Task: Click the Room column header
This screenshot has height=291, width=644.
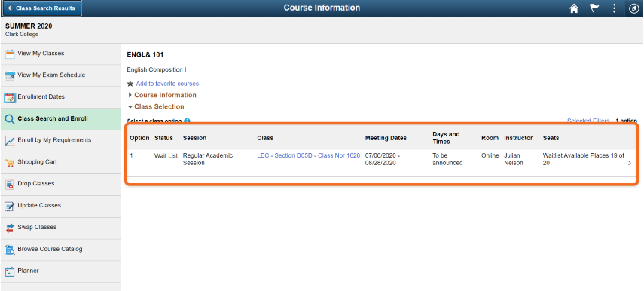Action: pyautogui.click(x=490, y=138)
